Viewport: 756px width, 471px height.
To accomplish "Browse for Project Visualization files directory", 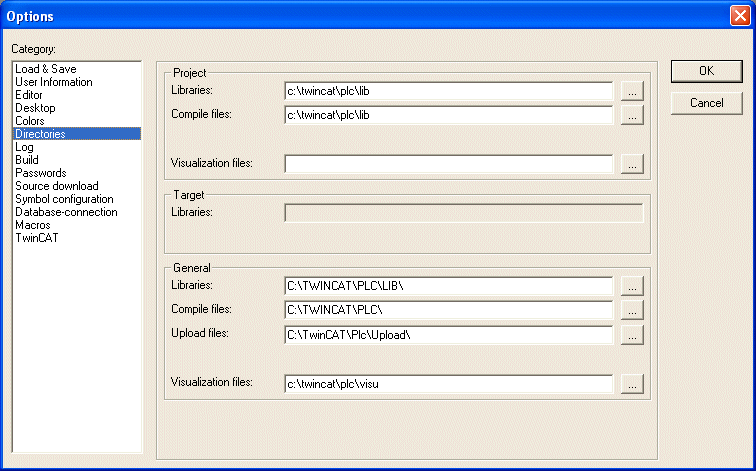I will (x=632, y=164).
